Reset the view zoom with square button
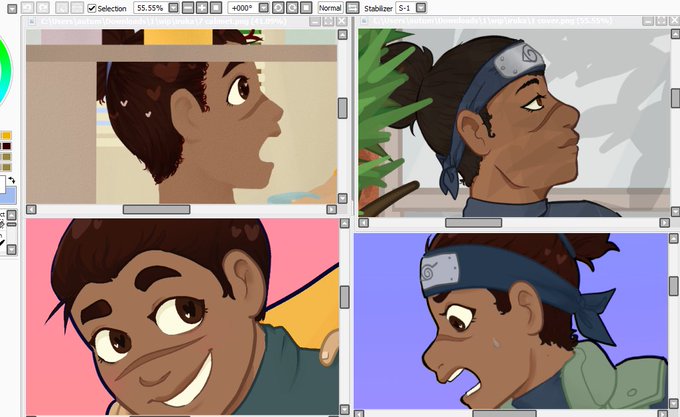The width and height of the screenshot is (680, 417). click(x=216, y=8)
